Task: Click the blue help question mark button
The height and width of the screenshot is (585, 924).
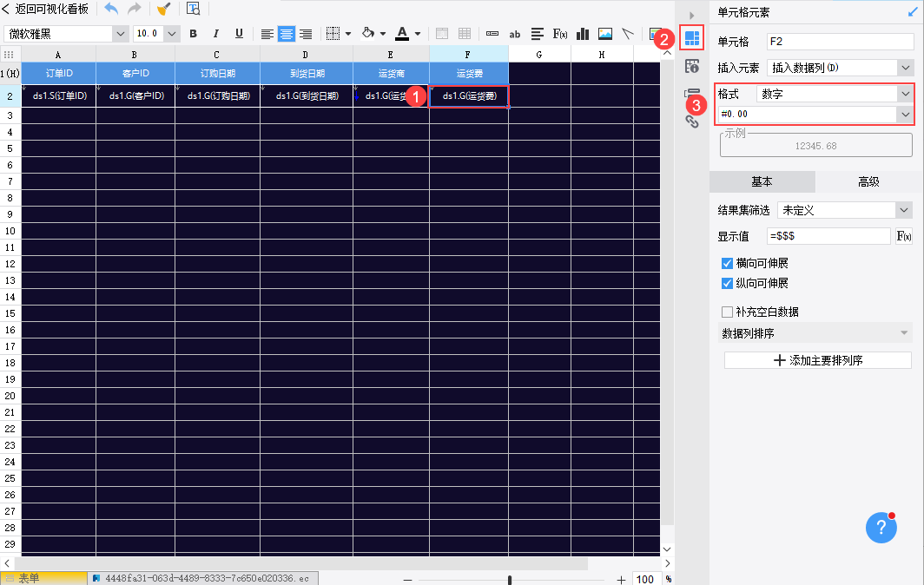Action: (881, 527)
